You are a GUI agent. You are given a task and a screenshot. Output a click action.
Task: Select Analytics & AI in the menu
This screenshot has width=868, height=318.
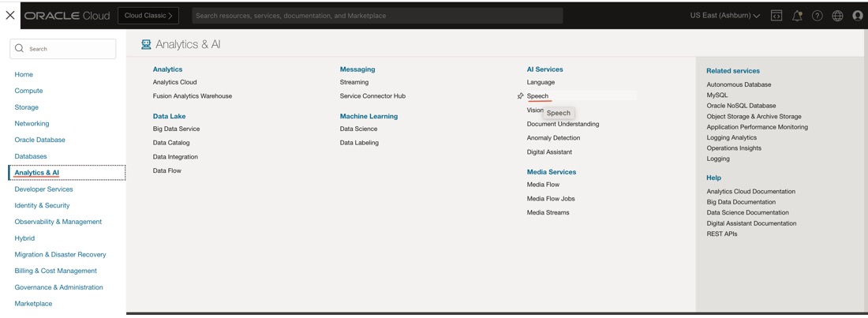point(36,173)
